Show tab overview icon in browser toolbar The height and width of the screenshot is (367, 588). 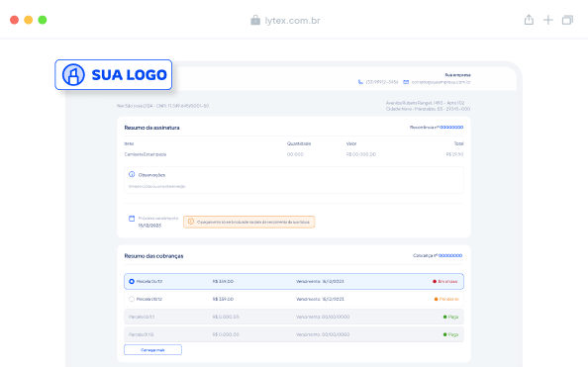567,20
